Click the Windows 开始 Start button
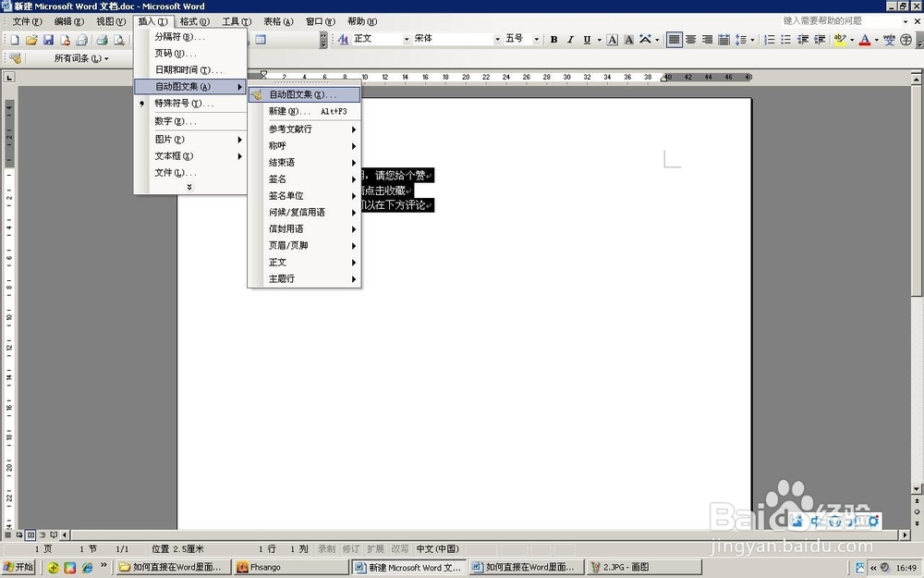924x578 pixels. 18,567
